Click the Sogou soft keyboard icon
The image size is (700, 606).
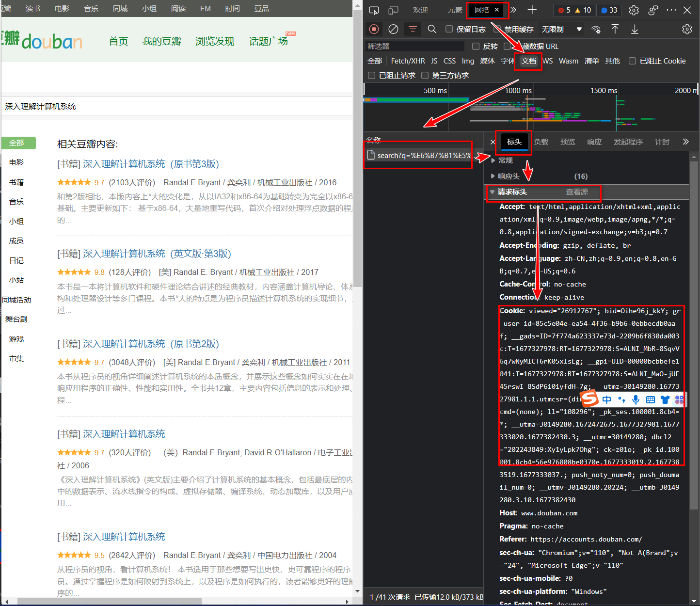click(651, 399)
